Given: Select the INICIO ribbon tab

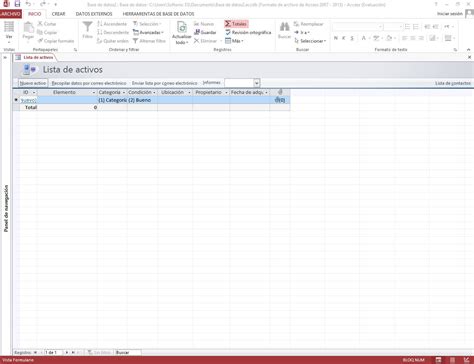Looking at the screenshot, I should point(34,14).
